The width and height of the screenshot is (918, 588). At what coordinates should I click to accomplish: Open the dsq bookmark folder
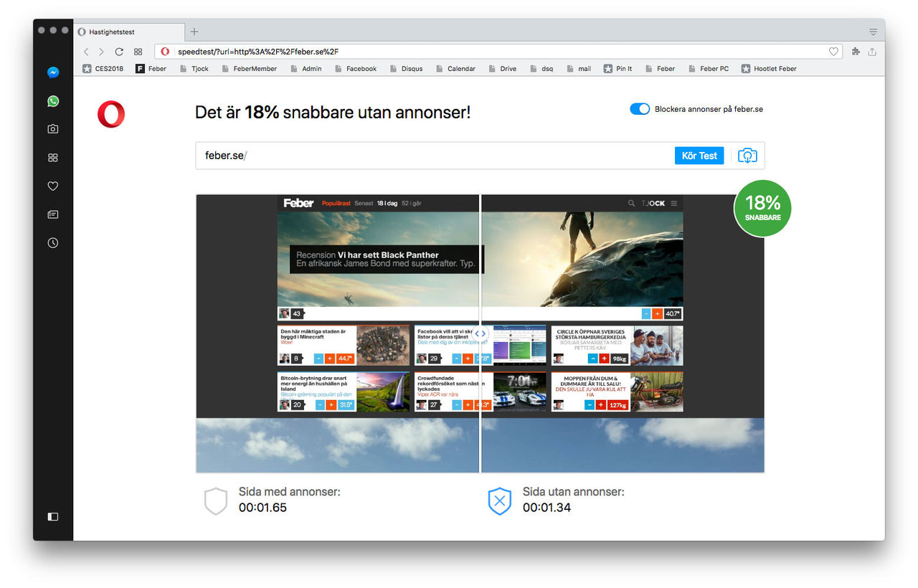coord(541,69)
